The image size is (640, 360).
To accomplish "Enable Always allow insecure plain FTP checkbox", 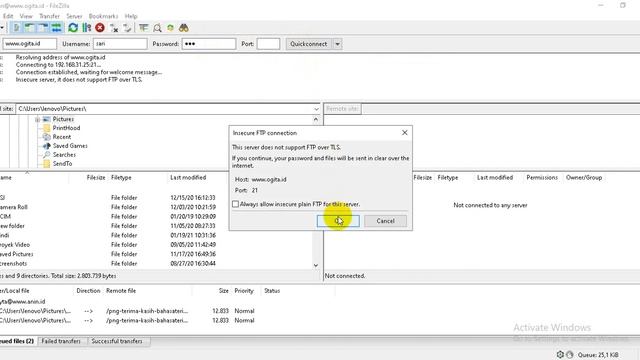I will coord(236,204).
